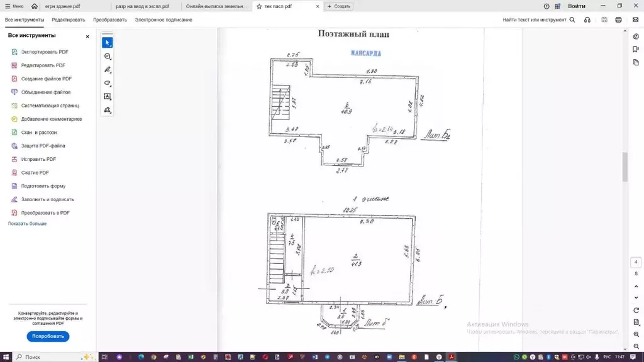Open the help question mark icon
This screenshot has height=362, width=644.
click(547, 6)
